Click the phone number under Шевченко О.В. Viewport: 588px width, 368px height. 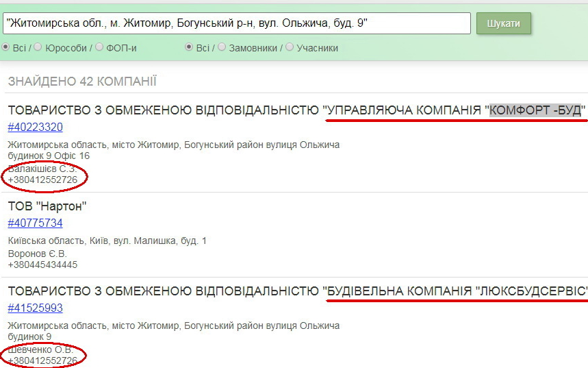coord(42,360)
